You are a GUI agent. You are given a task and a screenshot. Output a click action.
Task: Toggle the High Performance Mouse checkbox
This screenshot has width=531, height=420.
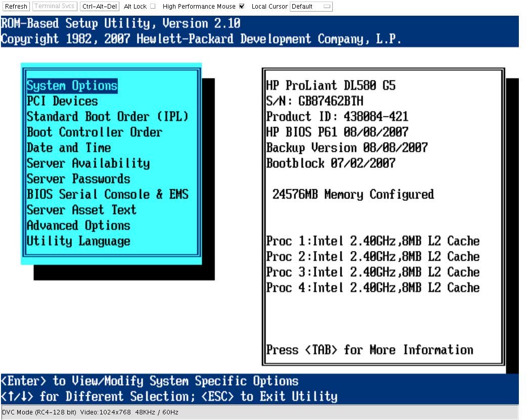(x=241, y=6)
